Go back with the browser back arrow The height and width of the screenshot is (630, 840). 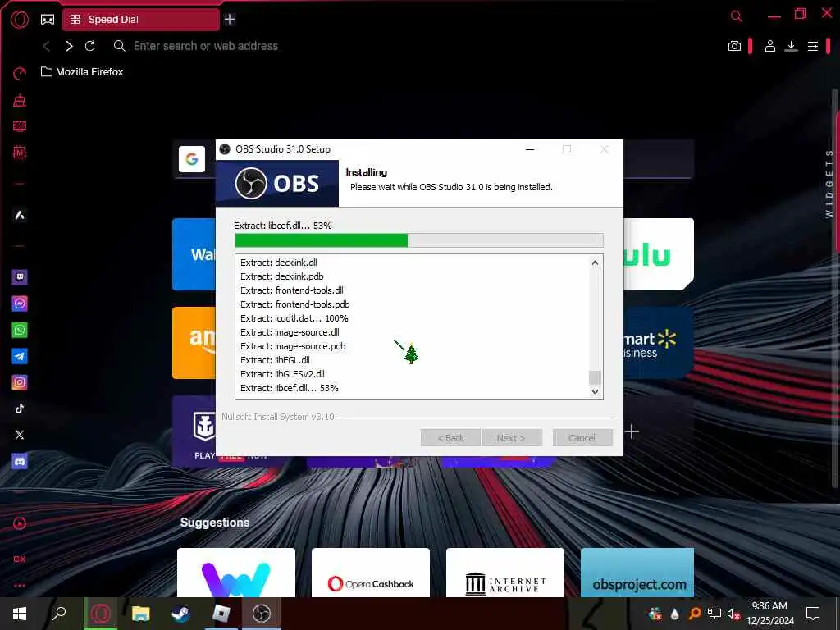[47, 46]
